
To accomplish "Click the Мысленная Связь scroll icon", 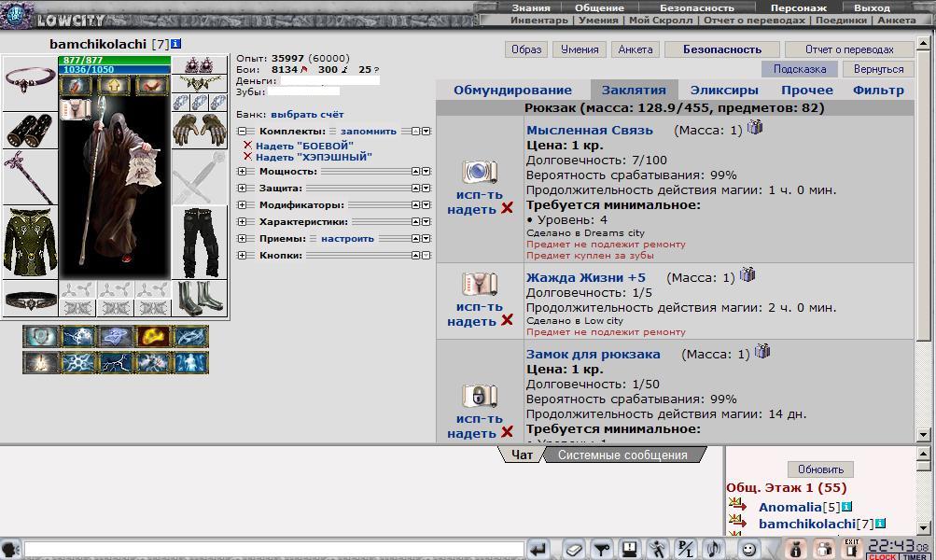I will click(x=480, y=172).
